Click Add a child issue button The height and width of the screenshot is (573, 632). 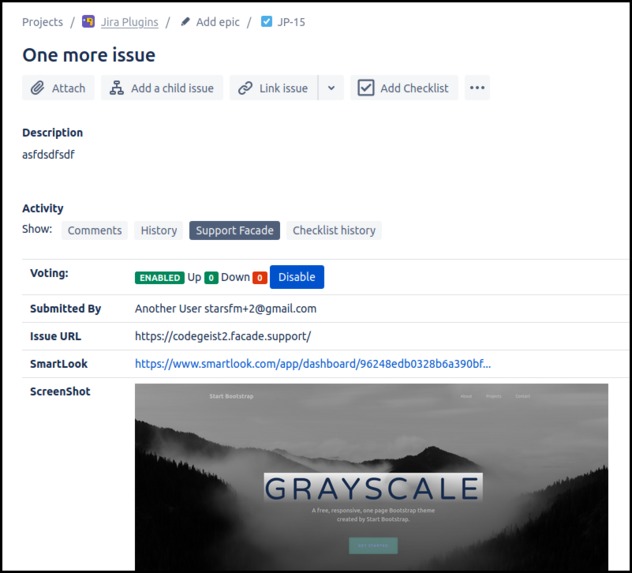tap(162, 87)
